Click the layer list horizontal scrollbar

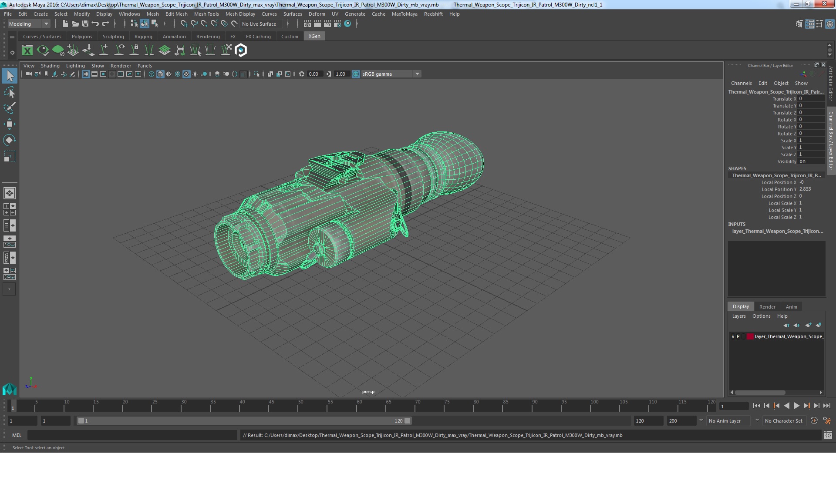[760, 392]
